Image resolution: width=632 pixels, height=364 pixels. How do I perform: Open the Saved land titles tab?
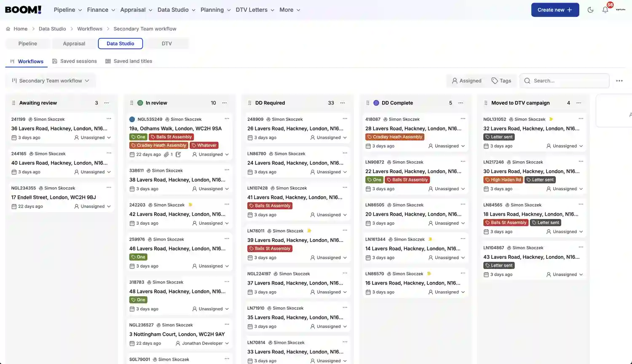(x=129, y=61)
